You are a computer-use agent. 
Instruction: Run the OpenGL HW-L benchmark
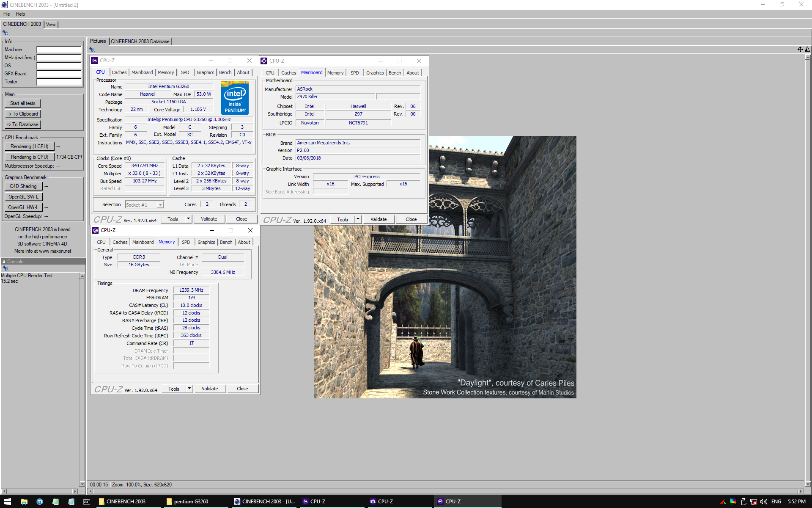(x=23, y=207)
